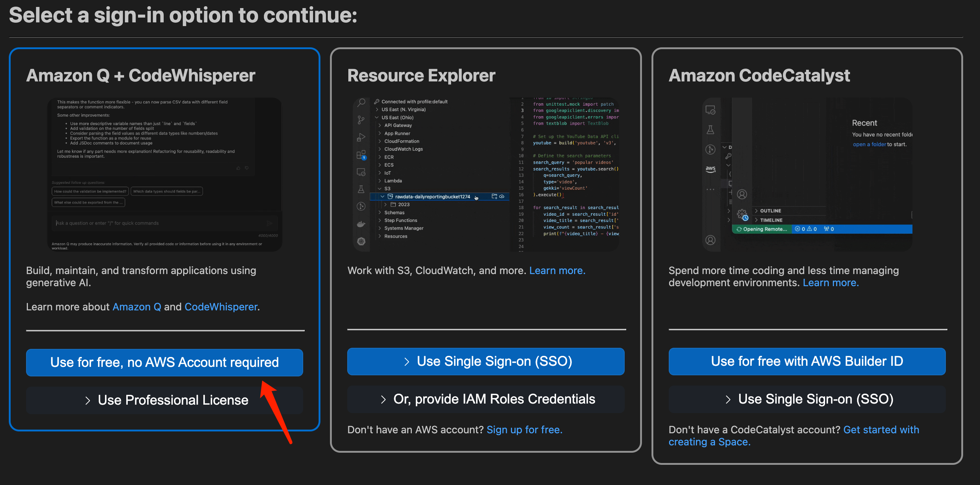Click "Don't have an AWS account?" text
The width and height of the screenshot is (980, 485).
415,430
